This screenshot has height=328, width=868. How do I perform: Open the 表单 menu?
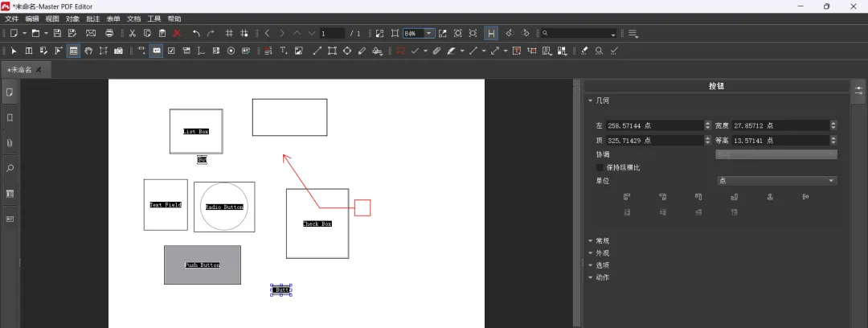coord(113,18)
